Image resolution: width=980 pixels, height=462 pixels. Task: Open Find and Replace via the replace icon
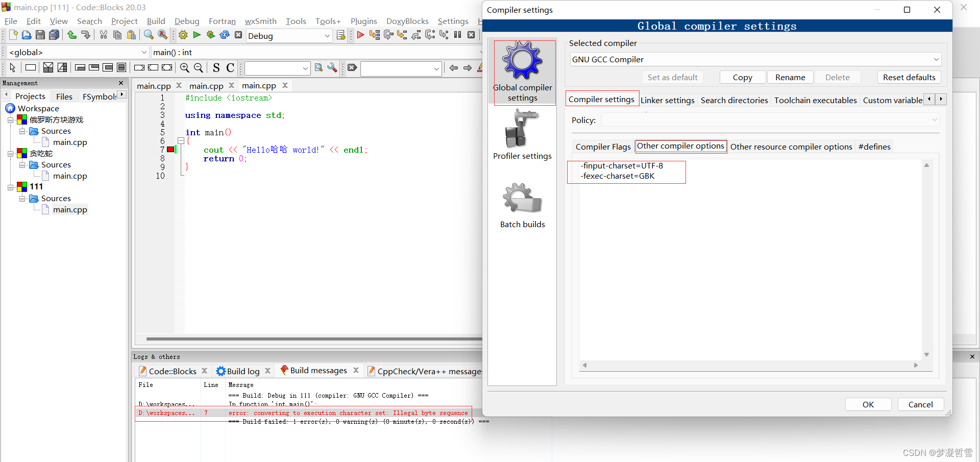click(x=162, y=35)
